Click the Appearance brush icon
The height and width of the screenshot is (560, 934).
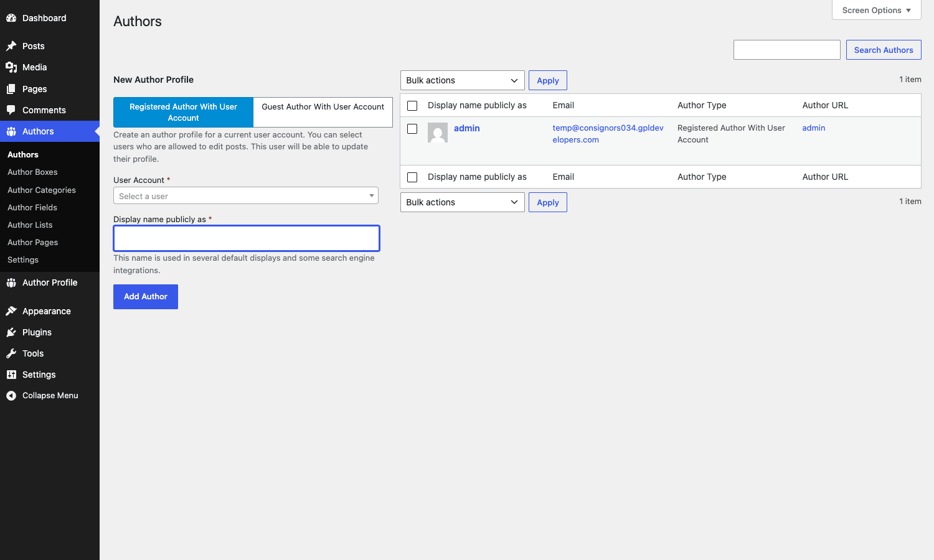[x=11, y=311]
